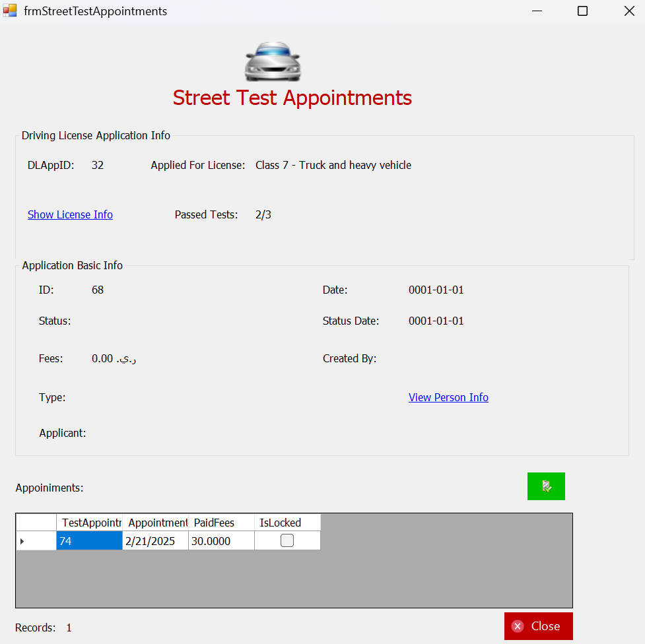Select the 2/21/2025 appointment date cell

coord(156,541)
